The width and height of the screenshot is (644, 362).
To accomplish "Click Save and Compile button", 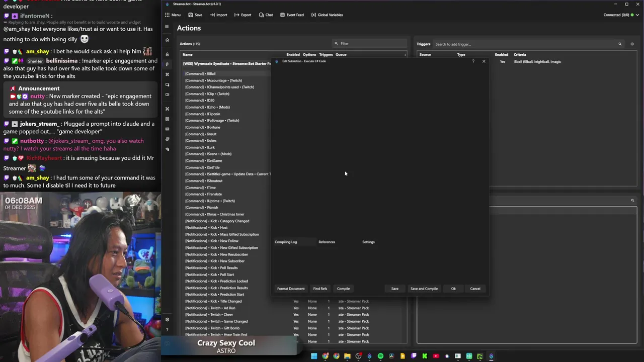I will [424, 289].
